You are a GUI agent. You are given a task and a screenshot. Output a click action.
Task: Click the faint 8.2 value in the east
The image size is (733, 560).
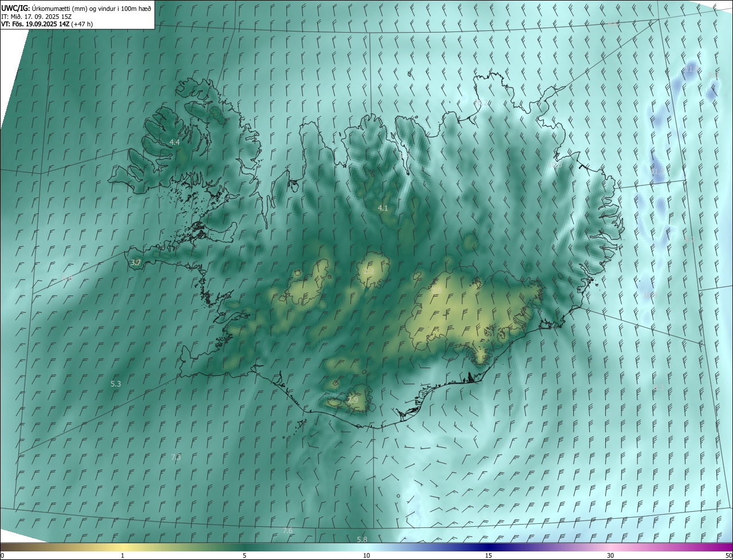coord(689,239)
